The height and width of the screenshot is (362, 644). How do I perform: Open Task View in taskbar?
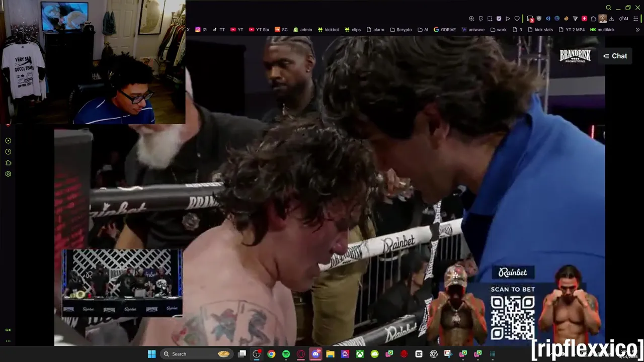242,354
